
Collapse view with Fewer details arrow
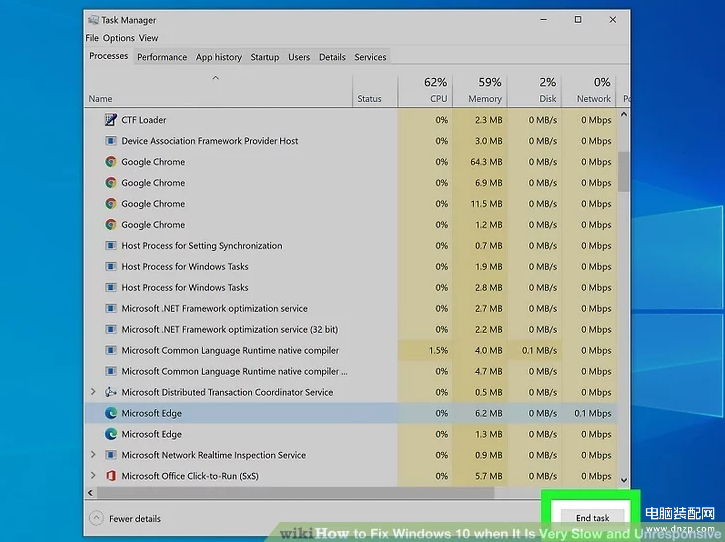click(96, 518)
